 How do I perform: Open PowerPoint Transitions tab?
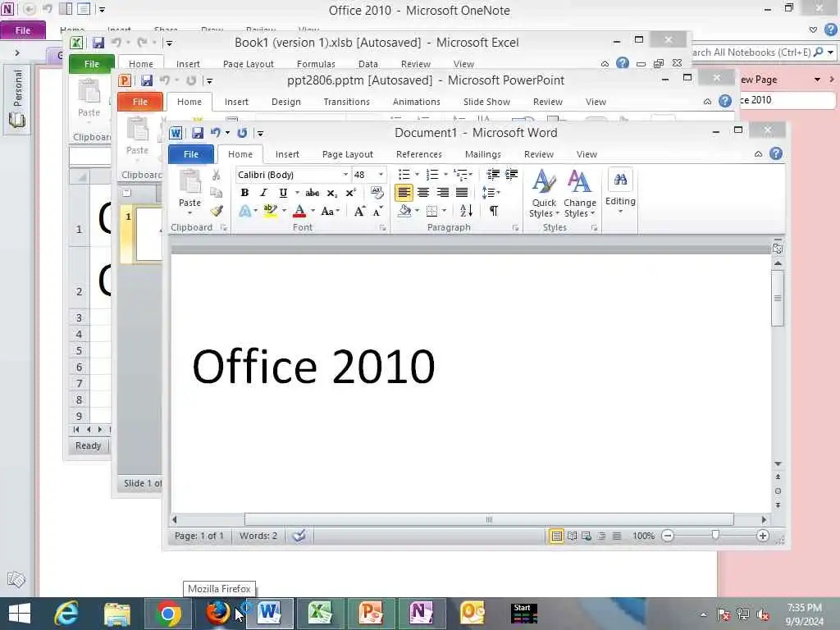pos(347,102)
